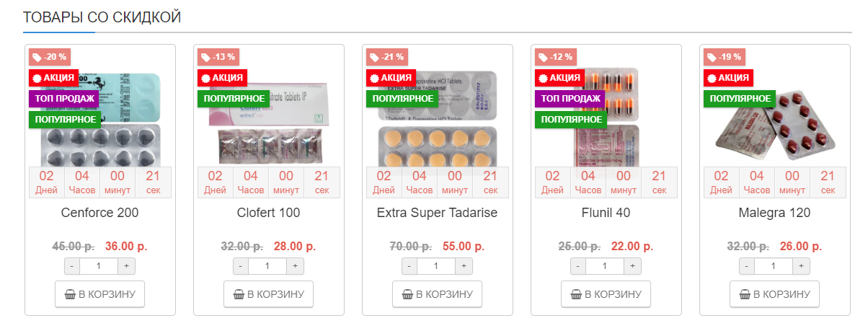Decrease quantity for Clofert 100

(241, 266)
